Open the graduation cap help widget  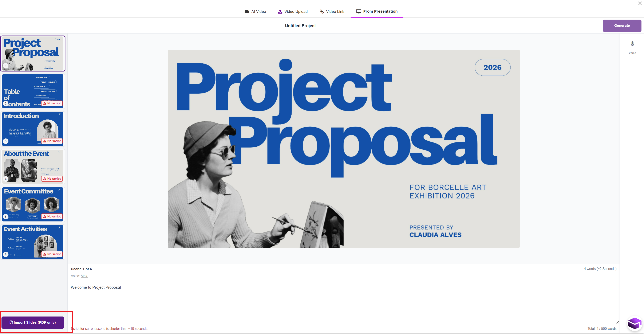[x=634, y=323]
